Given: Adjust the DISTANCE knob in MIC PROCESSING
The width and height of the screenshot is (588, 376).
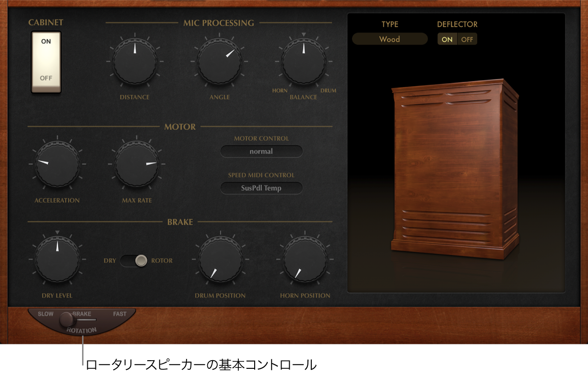Looking at the screenshot, I should [x=134, y=61].
